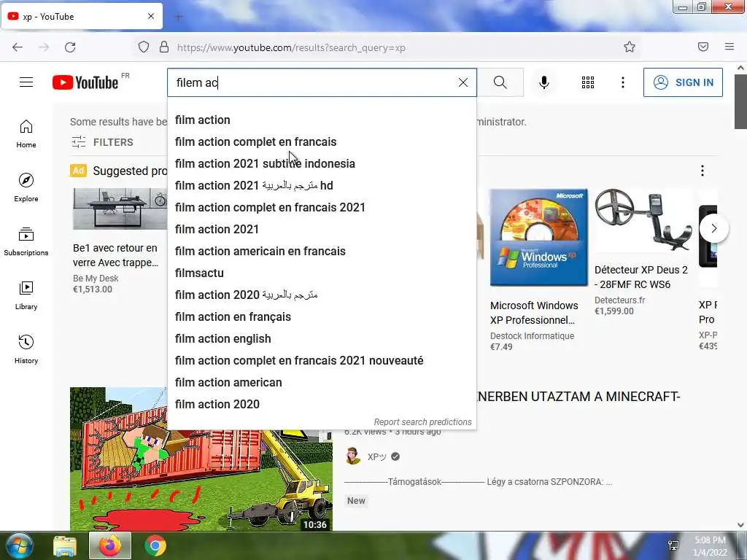The width and height of the screenshot is (747, 560).
Task: Pick 'film action complet en francais 2021 nouveauté'
Action: (x=322, y=361)
